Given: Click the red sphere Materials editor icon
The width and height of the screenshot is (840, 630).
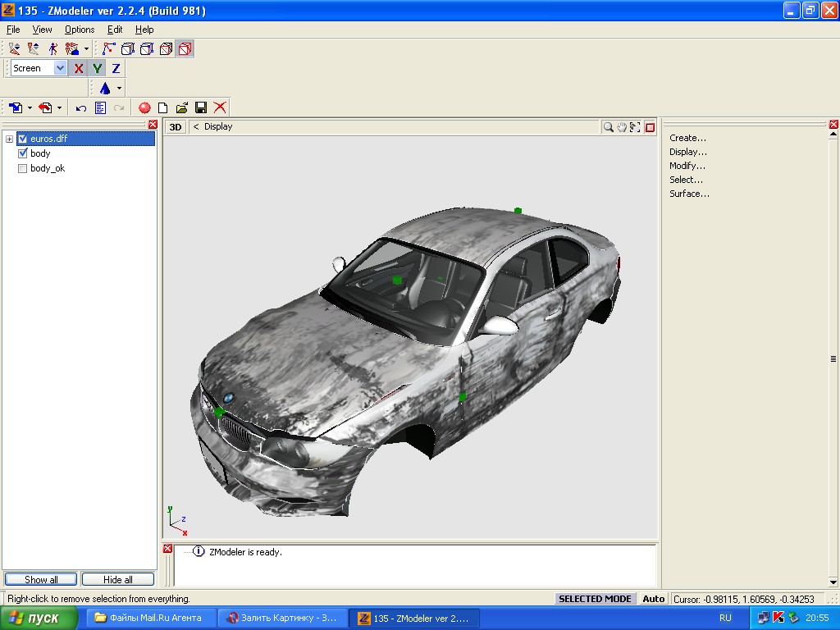Looking at the screenshot, I should [144, 107].
